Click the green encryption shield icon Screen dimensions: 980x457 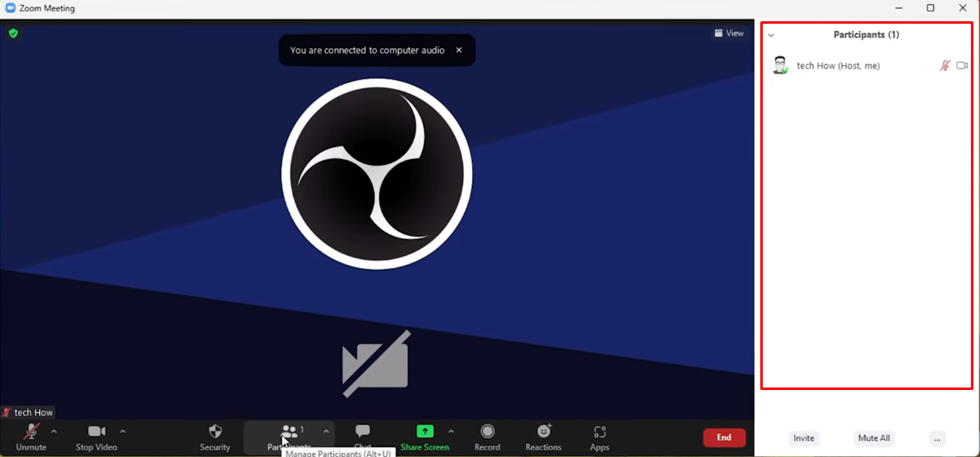pyautogui.click(x=13, y=34)
